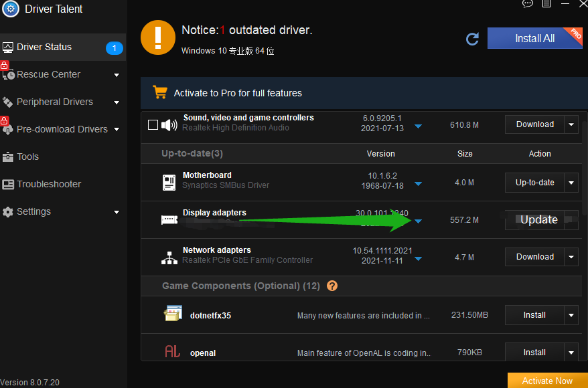
Task: Expand the Settings menu arrow
Action: [x=117, y=212]
